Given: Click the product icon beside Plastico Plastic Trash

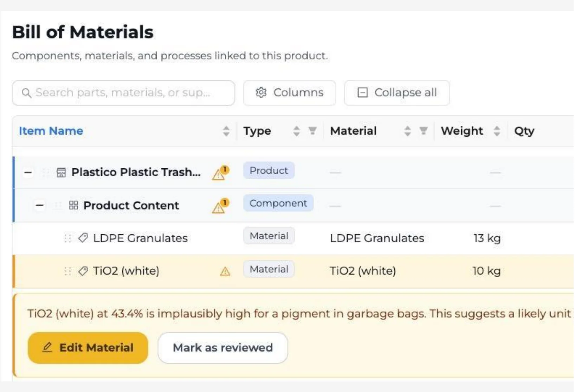Looking at the screenshot, I should coord(61,172).
